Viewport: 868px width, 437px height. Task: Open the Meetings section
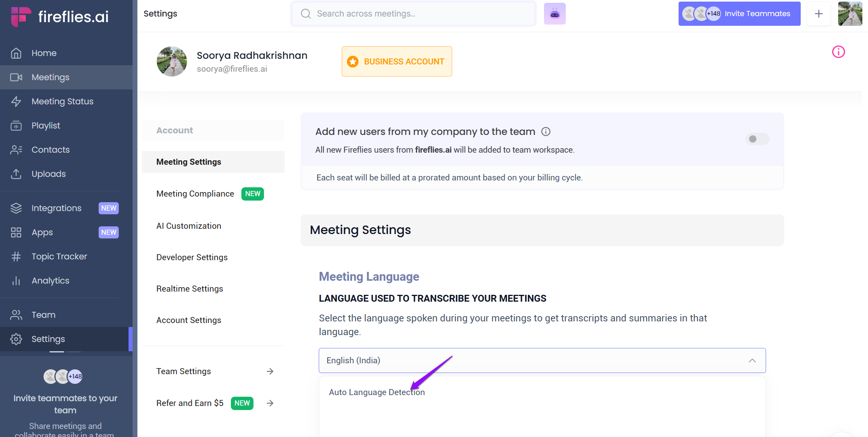click(x=50, y=77)
